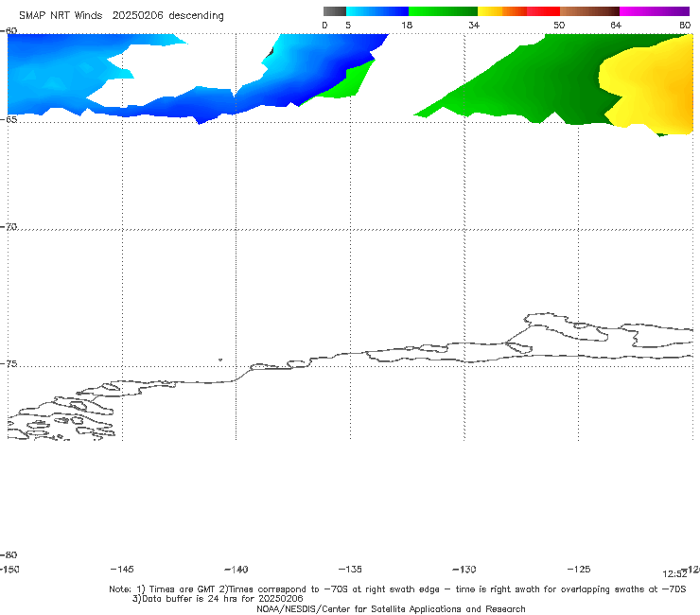
Task: Click the longitude label '-140'
Action: 236,569
